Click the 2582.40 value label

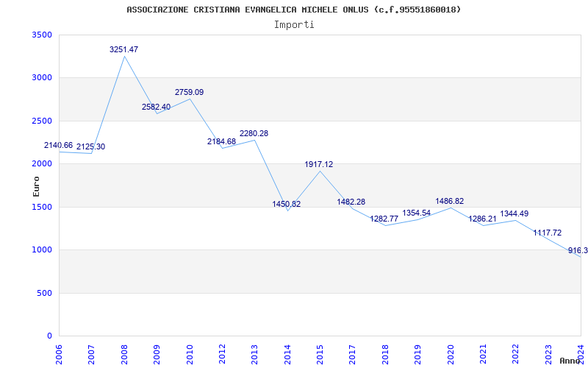coord(156,107)
